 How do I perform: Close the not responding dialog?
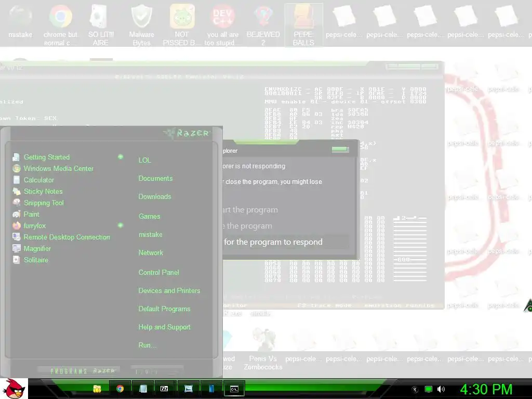click(x=340, y=149)
